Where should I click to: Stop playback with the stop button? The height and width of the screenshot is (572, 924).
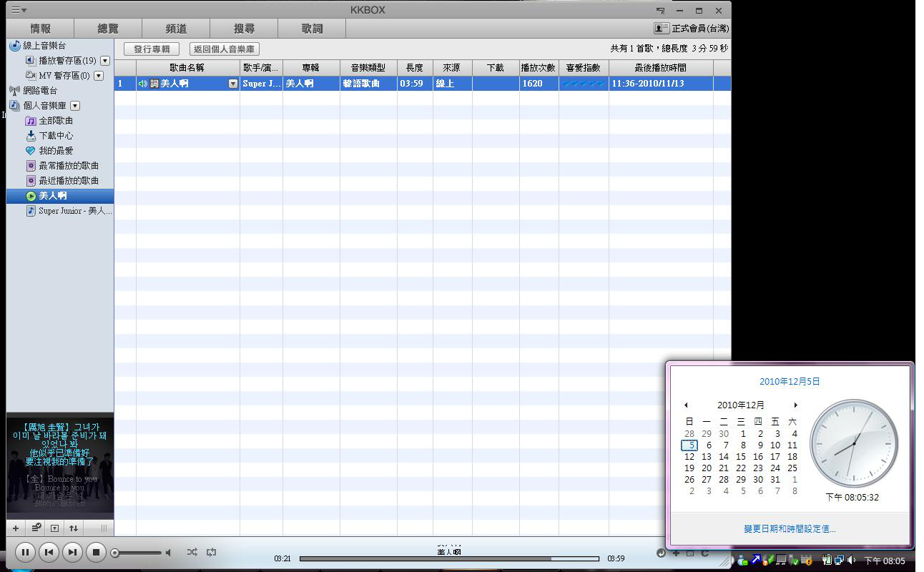click(x=96, y=552)
